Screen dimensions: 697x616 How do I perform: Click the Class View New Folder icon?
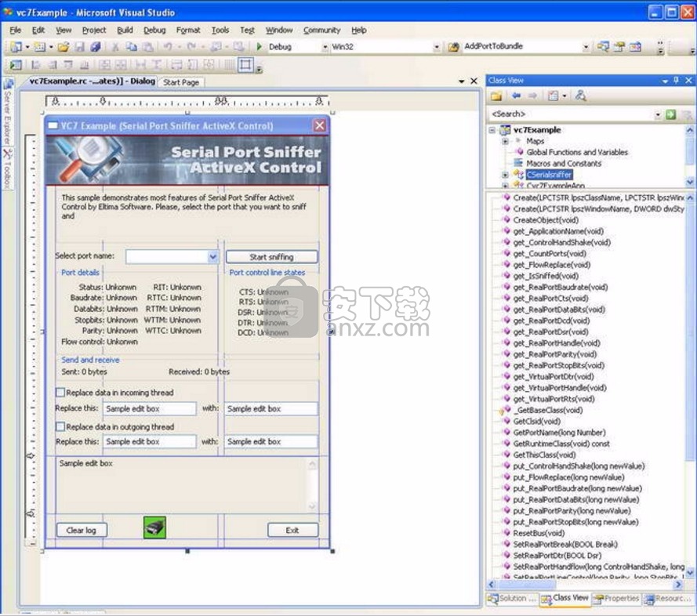point(496,96)
